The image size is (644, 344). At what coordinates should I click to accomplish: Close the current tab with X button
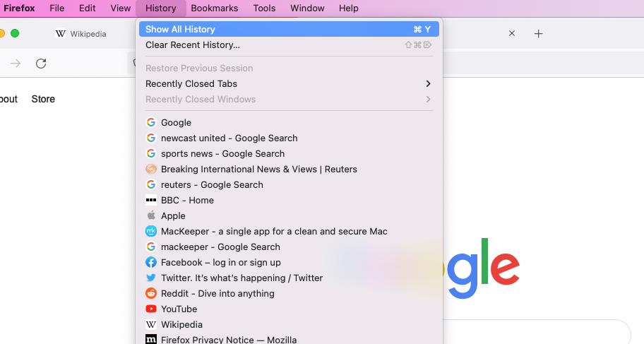pyautogui.click(x=512, y=33)
